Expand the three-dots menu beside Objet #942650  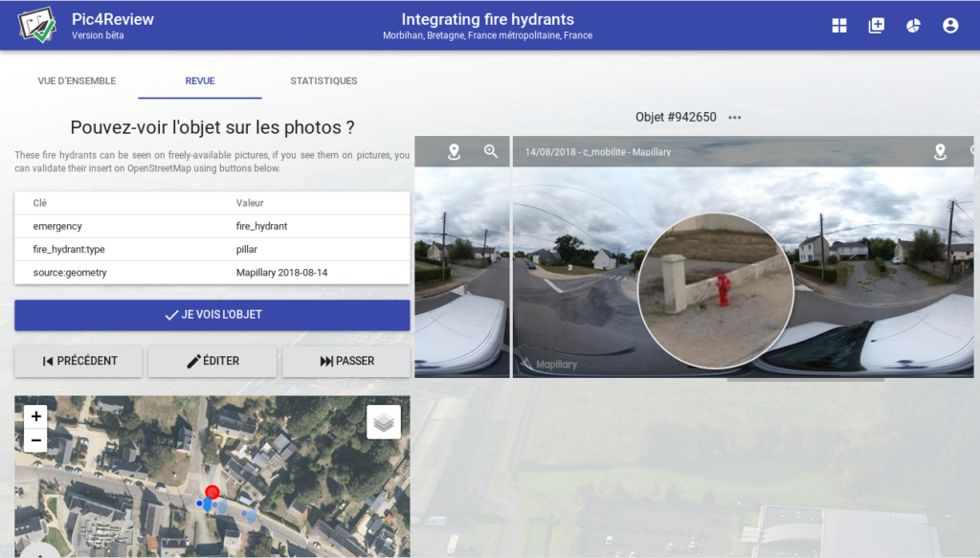[x=735, y=118]
